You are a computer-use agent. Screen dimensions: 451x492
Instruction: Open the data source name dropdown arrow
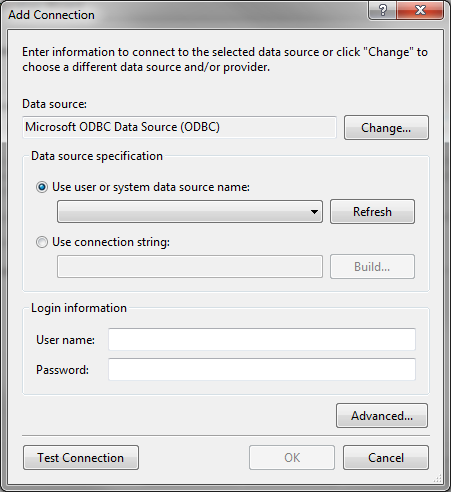pos(314,212)
